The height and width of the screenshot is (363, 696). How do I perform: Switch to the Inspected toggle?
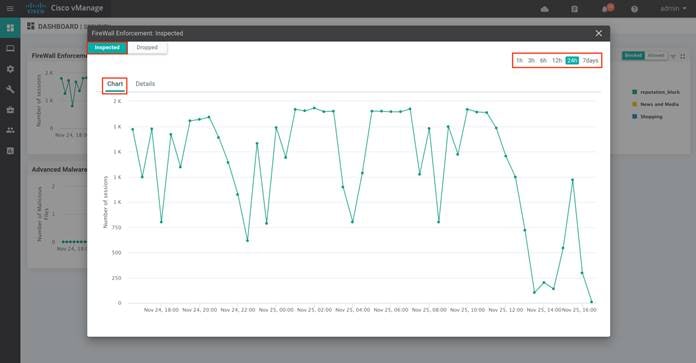coord(107,47)
